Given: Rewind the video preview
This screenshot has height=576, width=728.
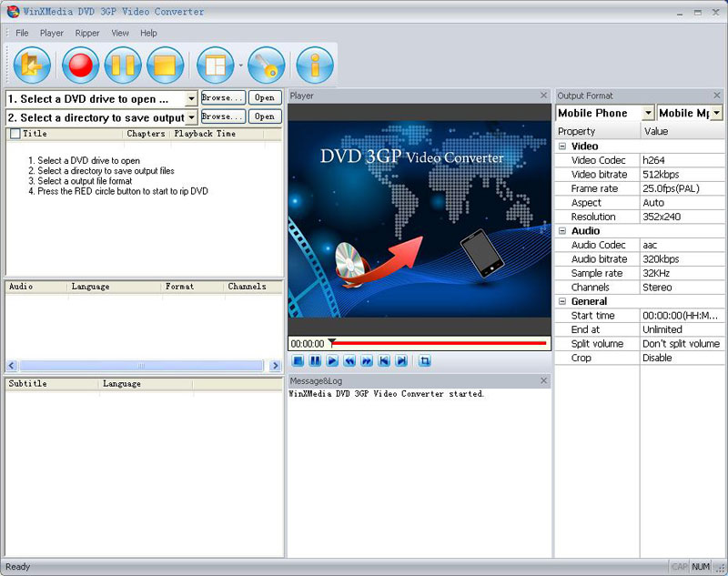Looking at the screenshot, I should point(349,360).
